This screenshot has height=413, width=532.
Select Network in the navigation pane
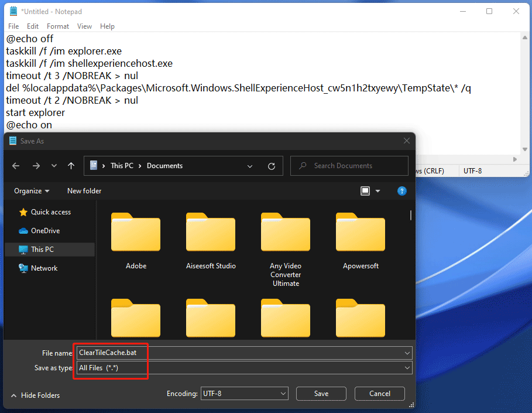(x=44, y=268)
